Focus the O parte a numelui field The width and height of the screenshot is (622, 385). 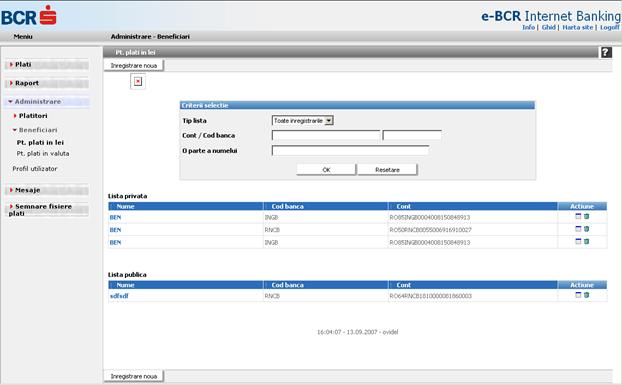350,151
